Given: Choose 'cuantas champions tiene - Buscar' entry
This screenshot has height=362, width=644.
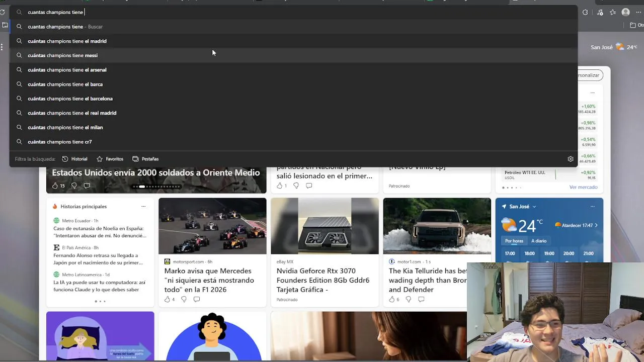Looking at the screenshot, I should 293,27.
